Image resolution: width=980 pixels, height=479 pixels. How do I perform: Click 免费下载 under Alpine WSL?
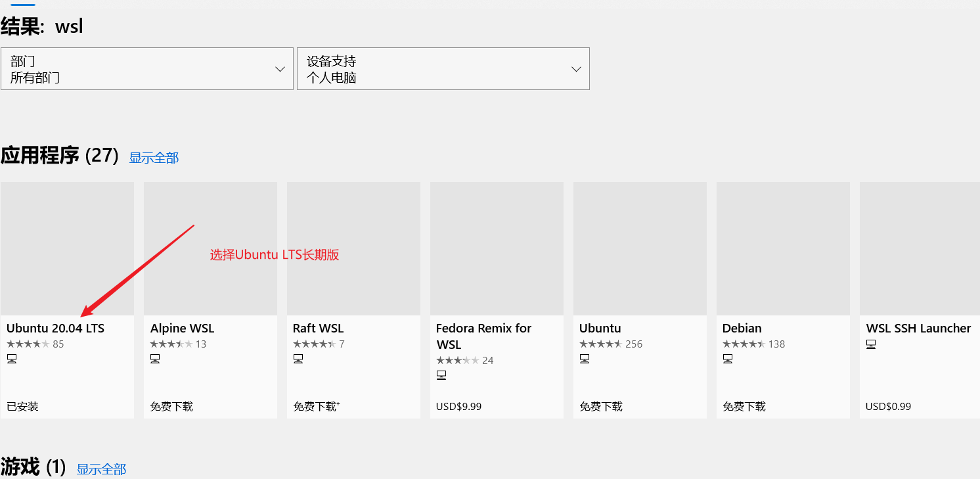[171, 407]
